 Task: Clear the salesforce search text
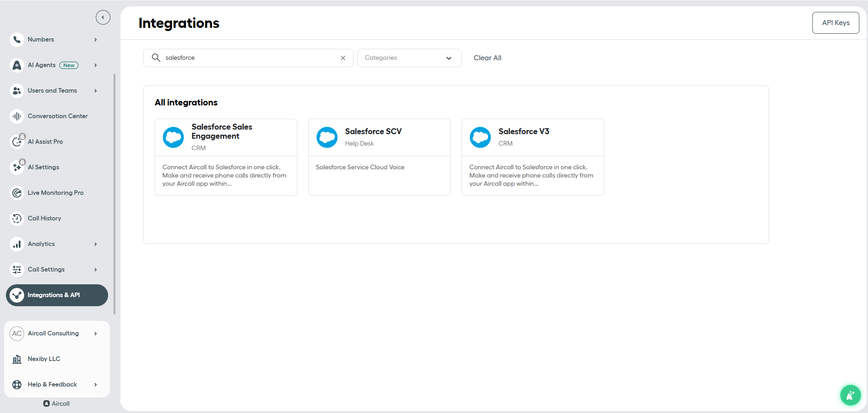(x=343, y=58)
